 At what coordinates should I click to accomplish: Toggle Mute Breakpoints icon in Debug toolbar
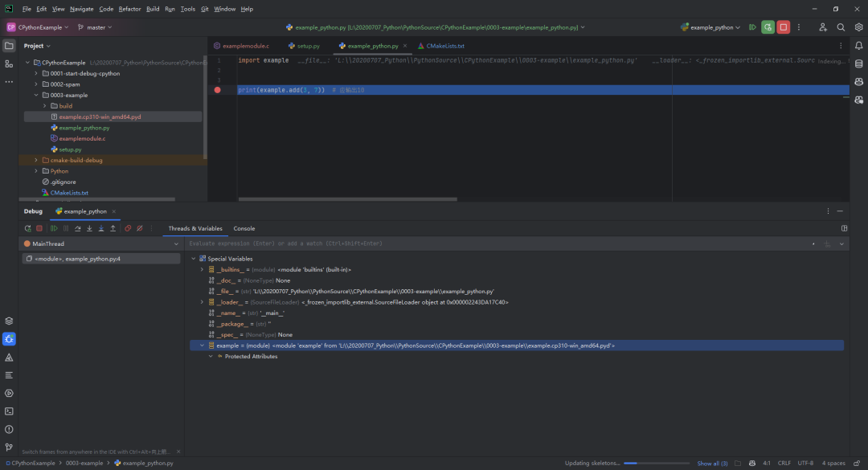pyautogui.click(x=140, y=228)
